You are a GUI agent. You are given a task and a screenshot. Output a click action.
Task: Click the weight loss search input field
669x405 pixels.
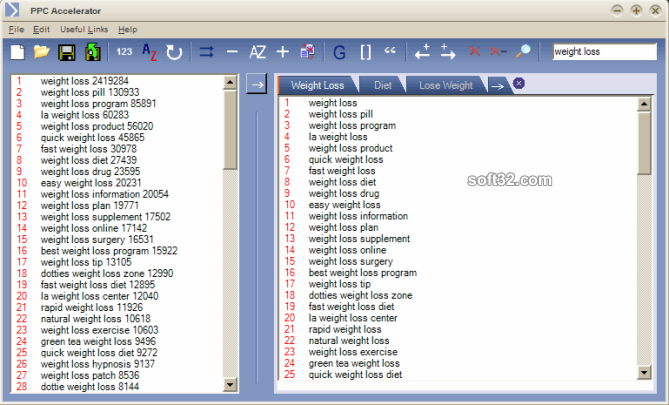604,52
